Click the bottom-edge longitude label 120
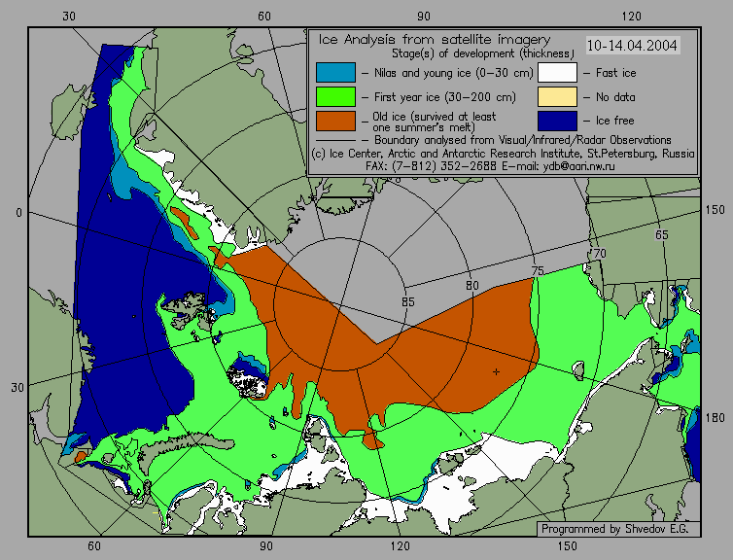Viewport: 733px width, 560px height. [x=401, y=546]
